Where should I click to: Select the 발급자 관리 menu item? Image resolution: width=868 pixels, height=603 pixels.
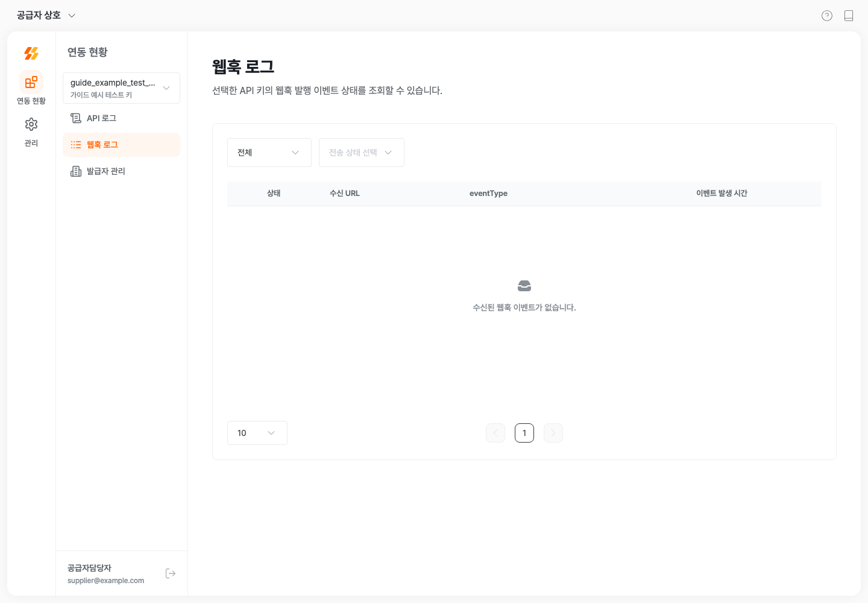coord(121,171)
